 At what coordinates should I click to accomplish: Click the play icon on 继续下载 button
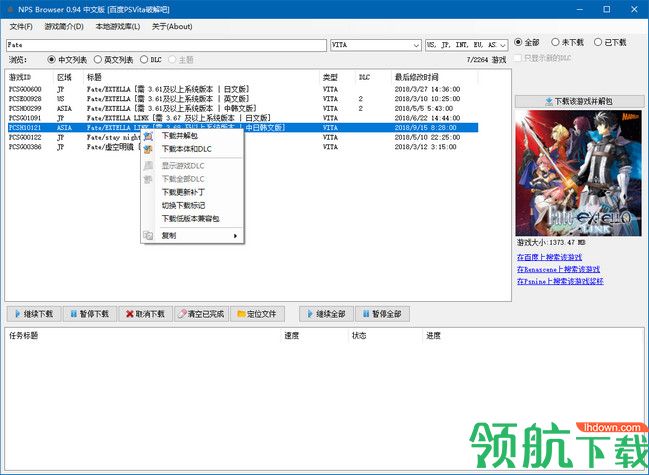click(17, 314)
